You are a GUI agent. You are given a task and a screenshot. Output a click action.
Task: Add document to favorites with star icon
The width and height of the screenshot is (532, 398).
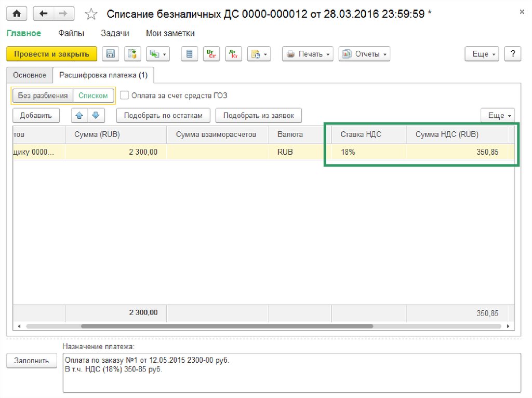click(90, 14)
